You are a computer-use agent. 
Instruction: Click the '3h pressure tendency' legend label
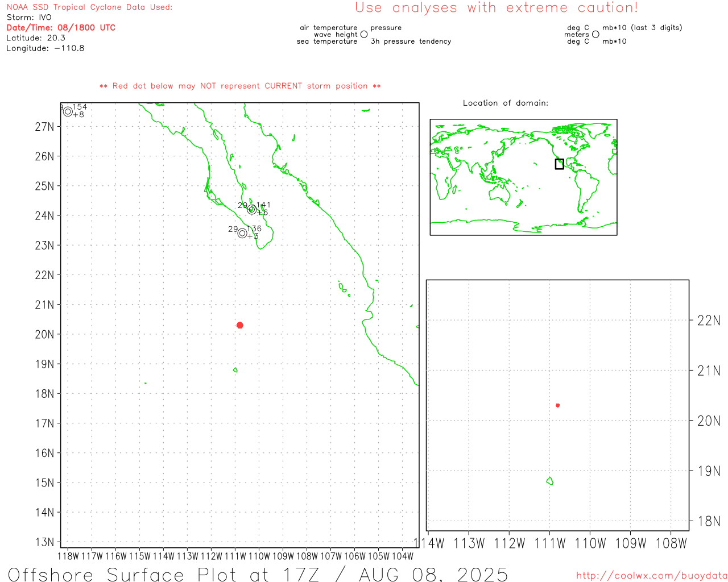[411, 41]
